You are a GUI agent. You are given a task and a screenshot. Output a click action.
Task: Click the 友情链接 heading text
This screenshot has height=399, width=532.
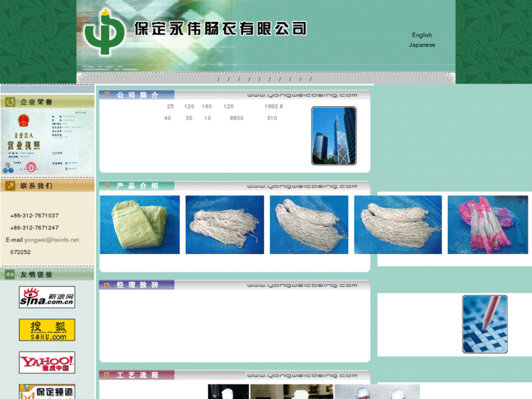click(x=36, y=275)
